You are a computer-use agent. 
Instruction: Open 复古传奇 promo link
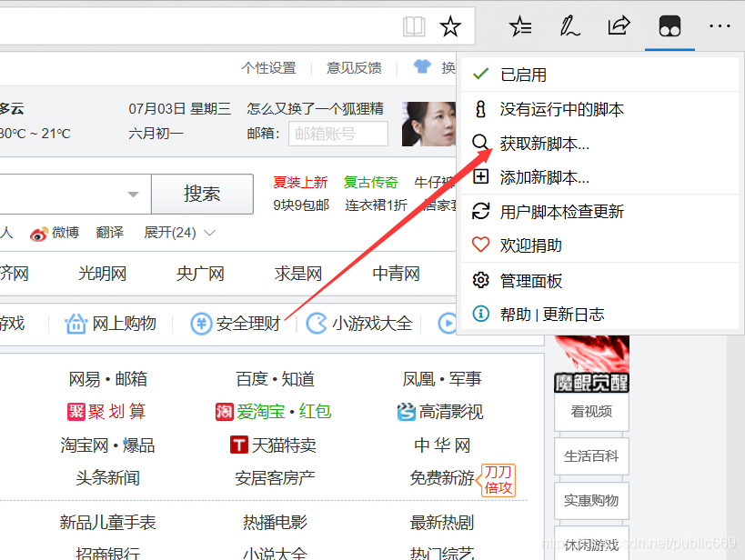[370, 183]
